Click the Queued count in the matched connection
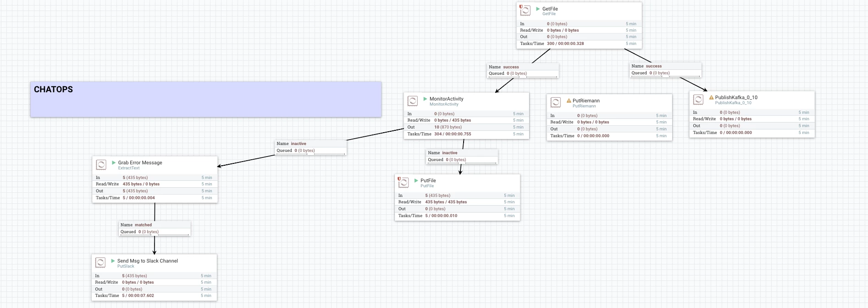Screen dimensions: 868x308 pyautogui.click(x=149, y=232)
